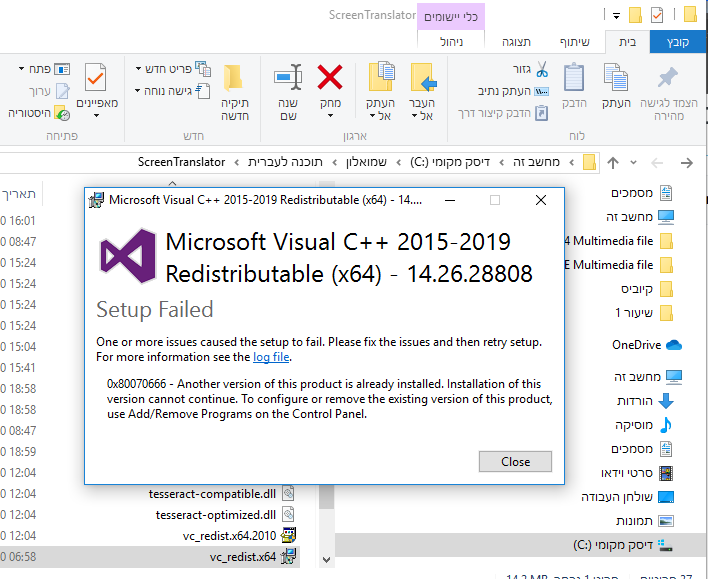The image size is (708, 579).
Task: Expand the Properties (מאפיינים) dropdown arrow
Action: point(96,116)
